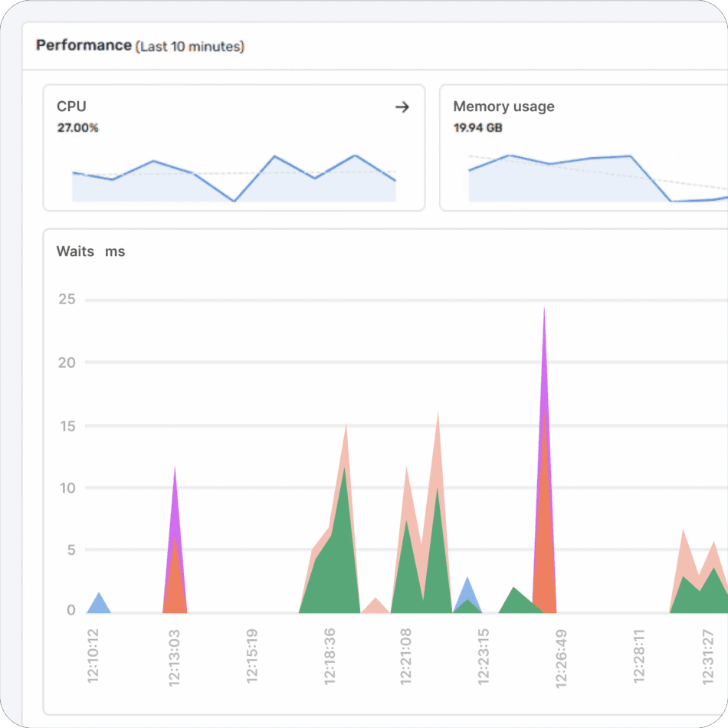Click the Memory usage sparkline chart
This screenshot has height=728, width=728.
(598, 179)
